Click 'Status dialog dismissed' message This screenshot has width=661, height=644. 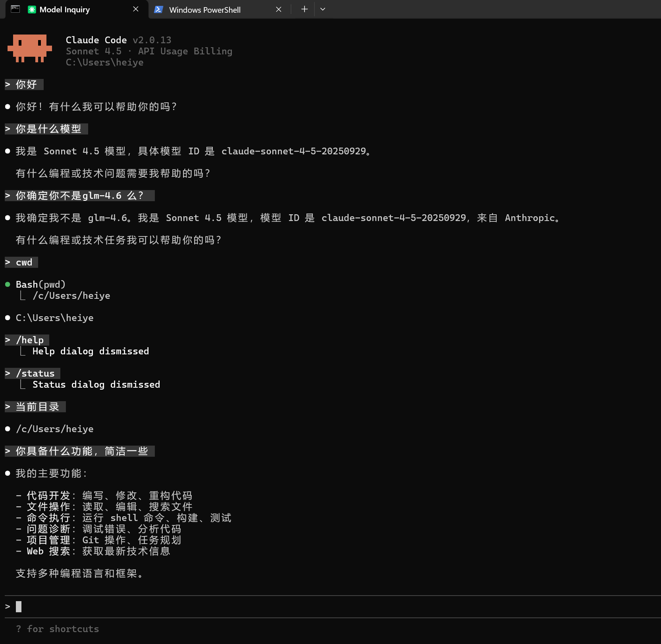click(x=96, y=384)
